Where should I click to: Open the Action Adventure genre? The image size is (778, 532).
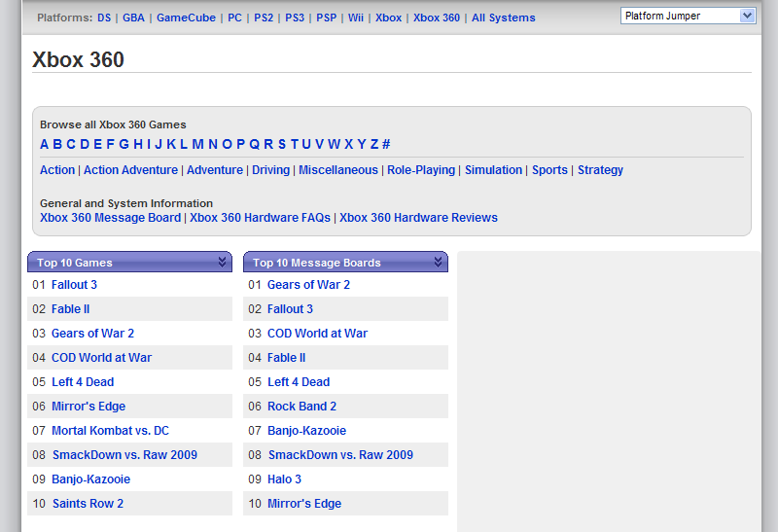pyautogui.click(x=130, y=170)
